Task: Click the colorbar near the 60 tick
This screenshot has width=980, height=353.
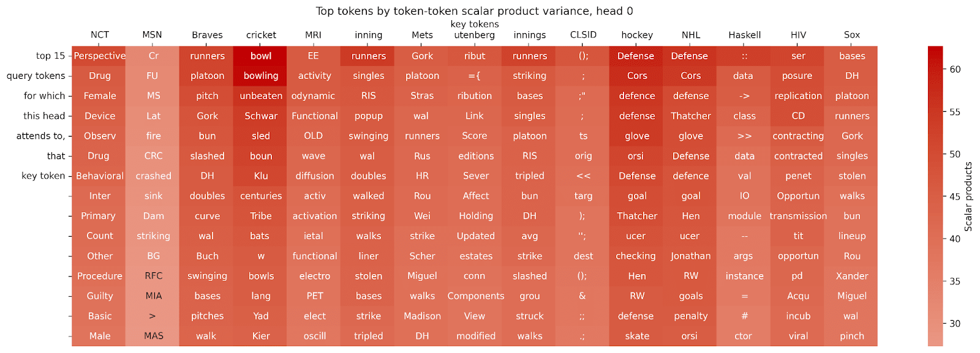Action: [935, 69]
